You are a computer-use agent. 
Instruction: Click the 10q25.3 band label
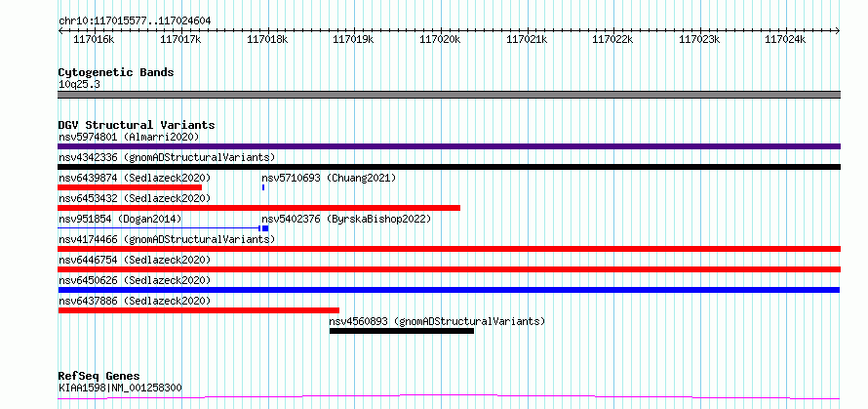click(79, 84)
